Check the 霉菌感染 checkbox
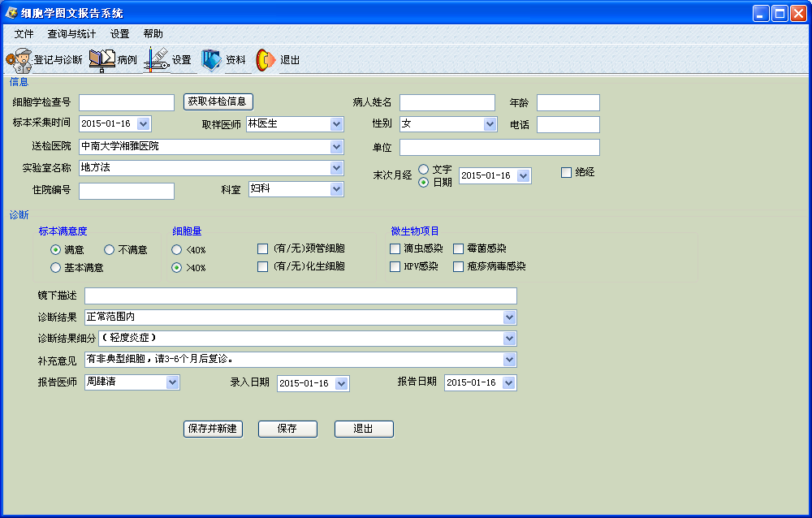The image size is (812, 518). pyautogui.click(x=458, y=248)
